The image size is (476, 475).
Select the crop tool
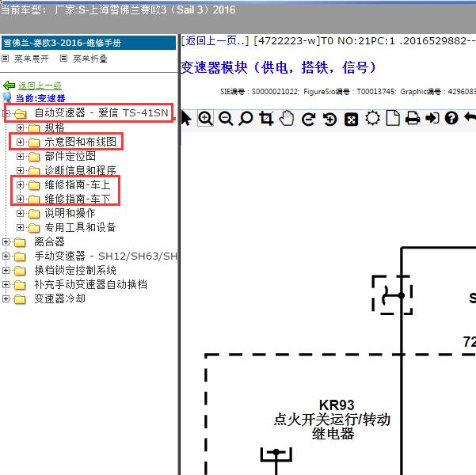266,119
